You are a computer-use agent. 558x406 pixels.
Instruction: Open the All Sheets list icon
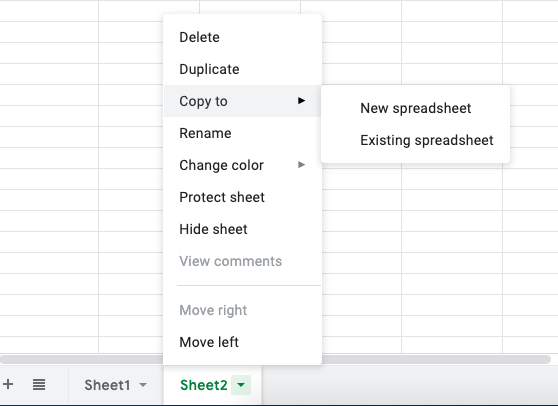click(x=39, y=384)
